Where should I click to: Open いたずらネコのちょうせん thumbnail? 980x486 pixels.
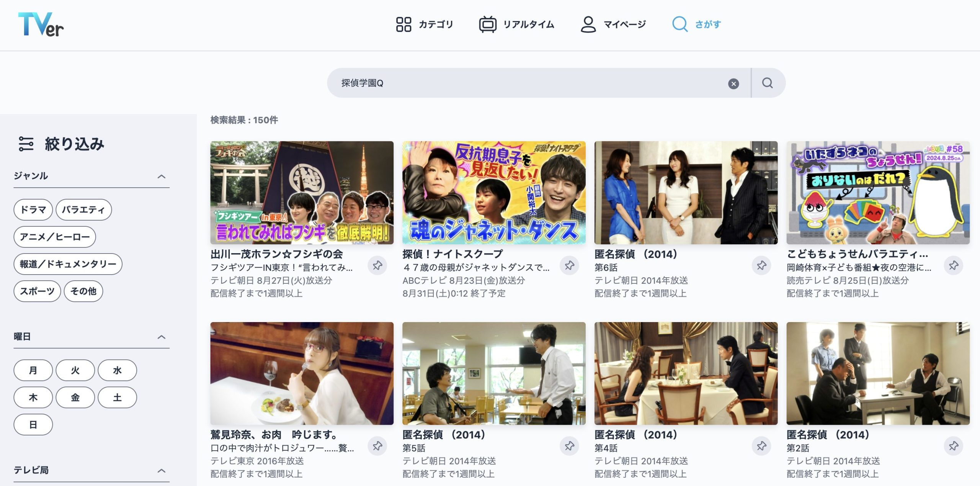(878, 193)
